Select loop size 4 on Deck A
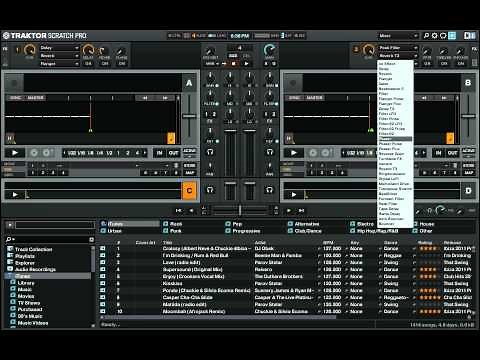Image resolution: width=480 pixels, height=360 pixels. [x=137, y=153]
